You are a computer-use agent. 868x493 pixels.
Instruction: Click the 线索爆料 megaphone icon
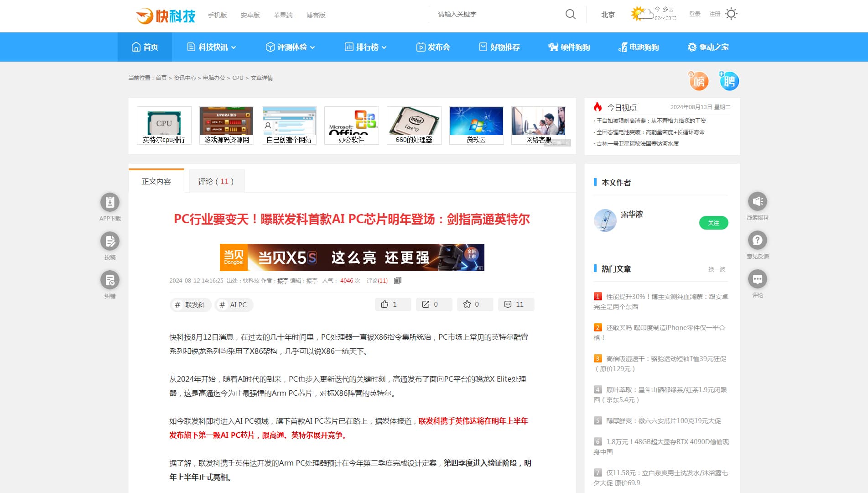pyautogui.click(x=758, y=201)
